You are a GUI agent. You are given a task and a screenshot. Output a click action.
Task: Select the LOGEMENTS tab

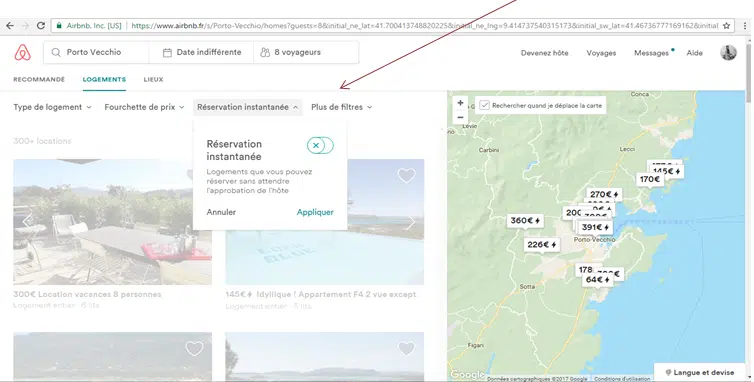point(104,79)
